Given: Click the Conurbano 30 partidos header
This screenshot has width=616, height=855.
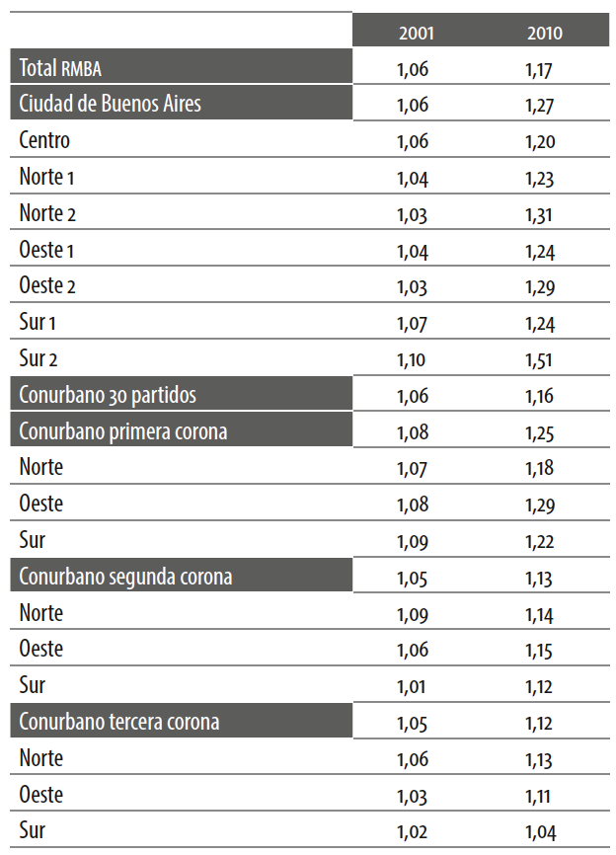Looking at the screenshot, I should [x=108, y=395].
